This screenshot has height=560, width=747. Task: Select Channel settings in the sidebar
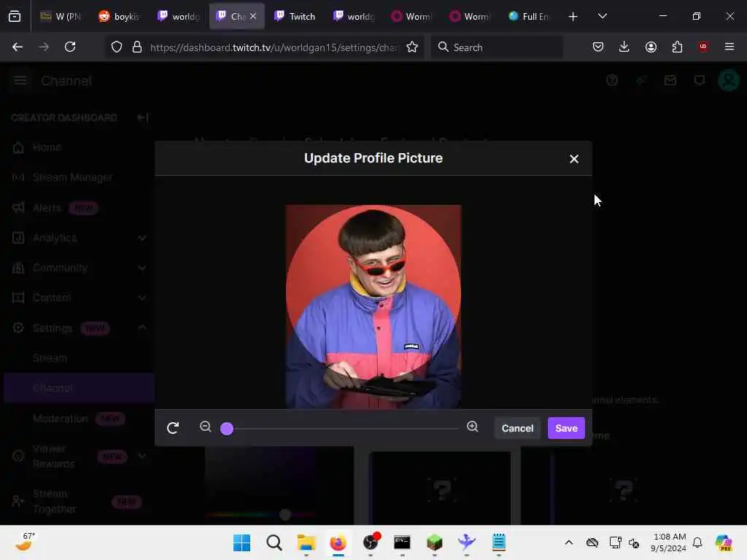(x=79, y=388)
